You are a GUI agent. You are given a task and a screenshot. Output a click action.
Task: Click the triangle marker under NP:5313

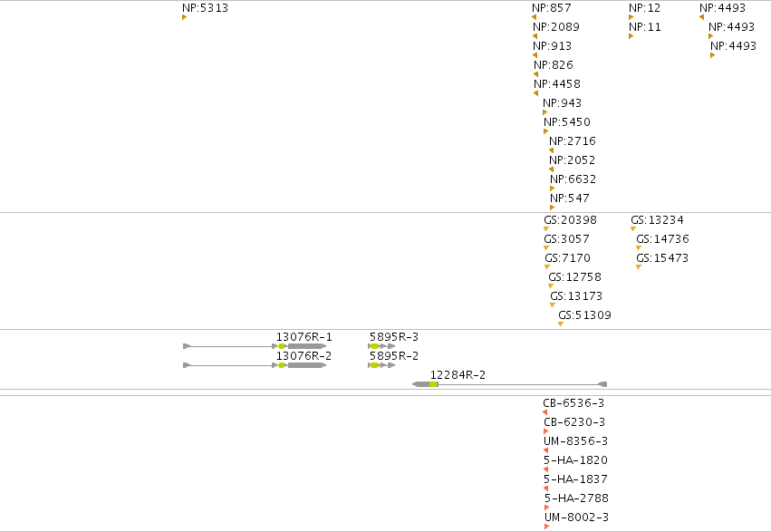click(185, 17)
